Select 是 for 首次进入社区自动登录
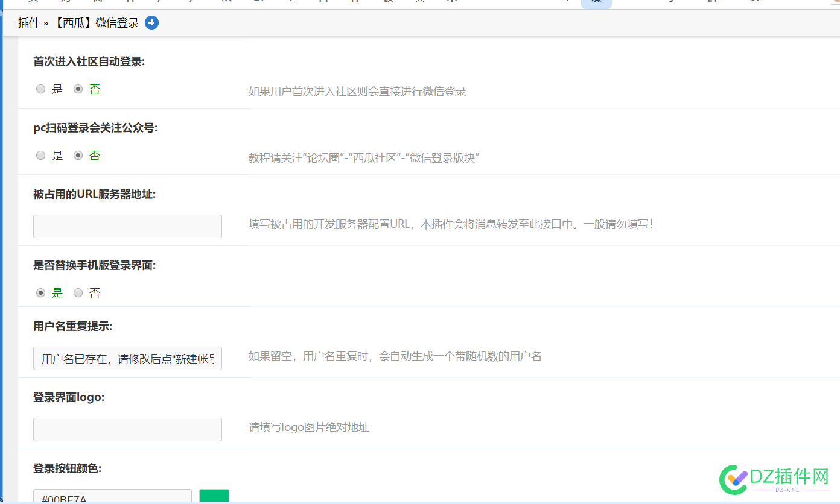The height and width of the screenshot is (504, 840). tap(41, 89)
